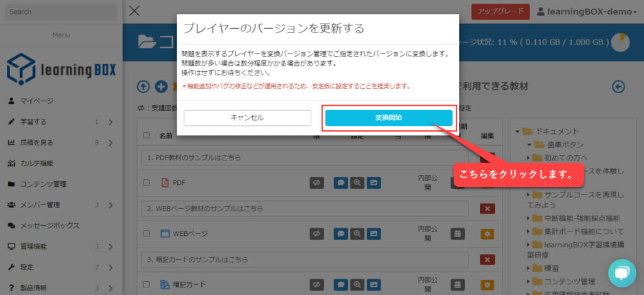Viewport: 644px width, 295px height.
Task: Check the WEBページ row checkbox
Action: pos(147,234)
